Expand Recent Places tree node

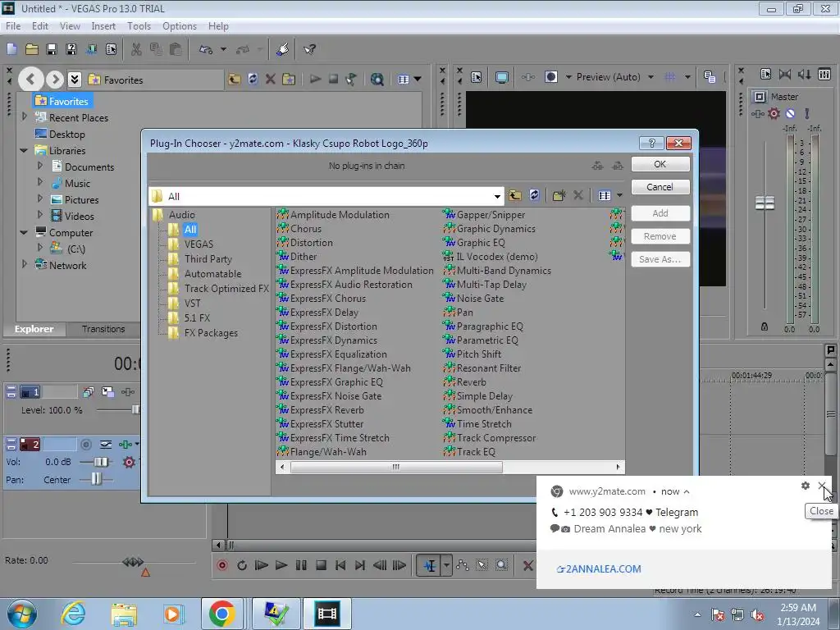(24, 116)
